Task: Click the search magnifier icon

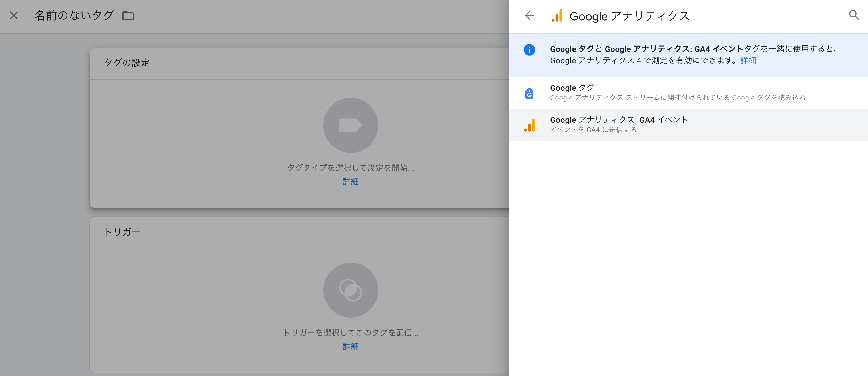Action: coord(853,15)
